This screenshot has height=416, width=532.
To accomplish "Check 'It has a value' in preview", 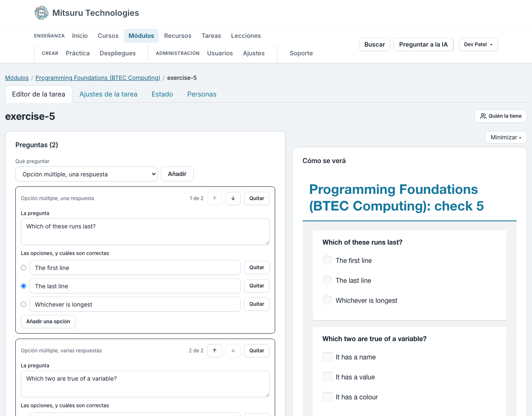I will pos(328,377).
